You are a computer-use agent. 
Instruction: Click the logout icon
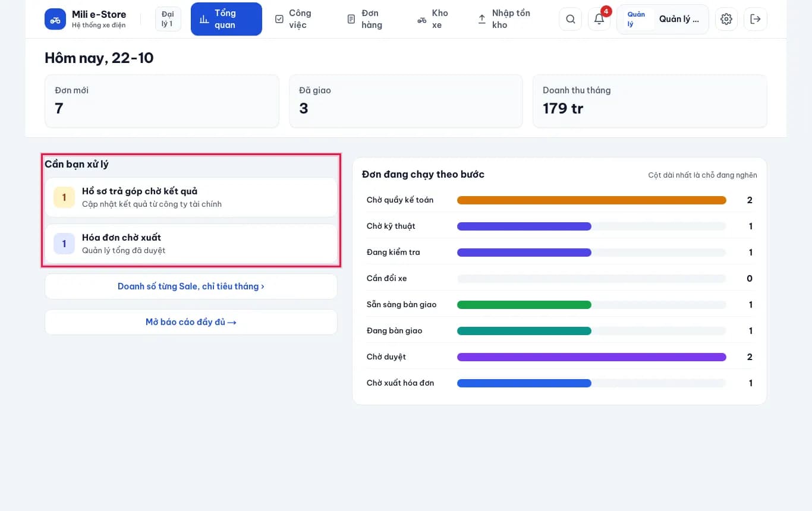coord(756,19)
